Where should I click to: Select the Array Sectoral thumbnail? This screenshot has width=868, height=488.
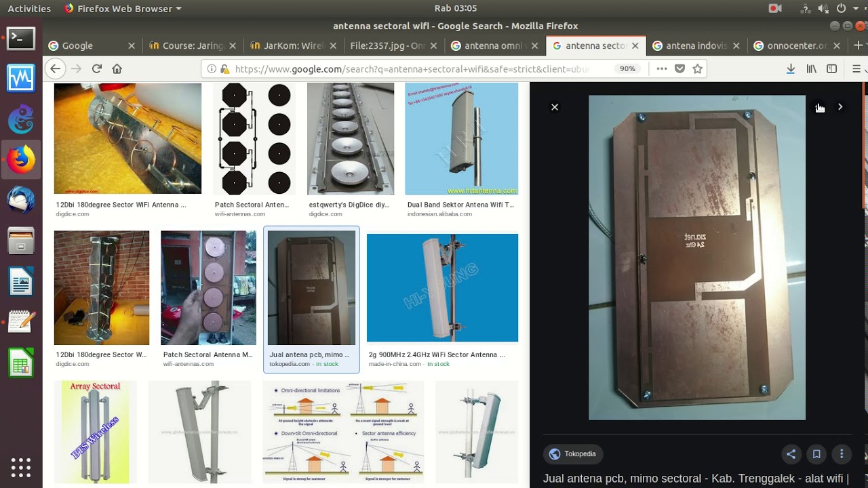pos(95,432)
